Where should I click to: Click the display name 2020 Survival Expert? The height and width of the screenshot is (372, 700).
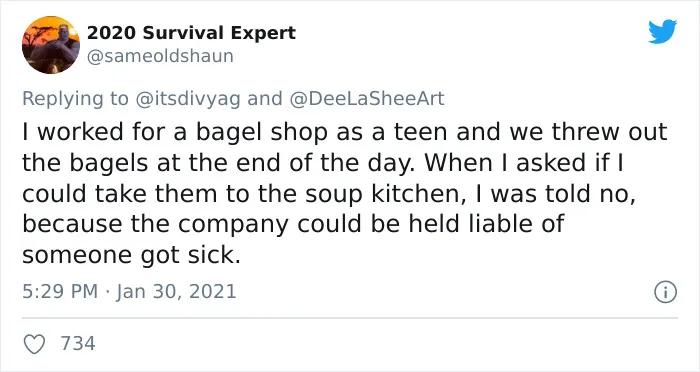191,33
